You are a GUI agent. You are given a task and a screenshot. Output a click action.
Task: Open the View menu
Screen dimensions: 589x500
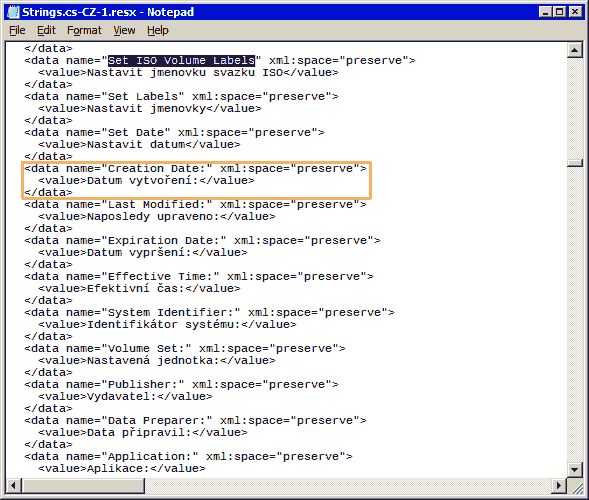tap(124, 30)
